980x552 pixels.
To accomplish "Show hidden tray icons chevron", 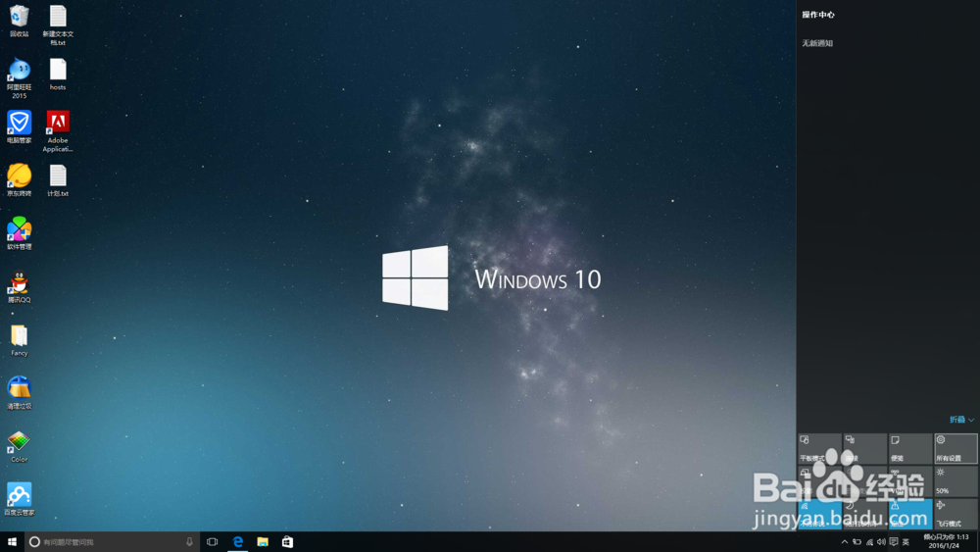I will 845,542.
